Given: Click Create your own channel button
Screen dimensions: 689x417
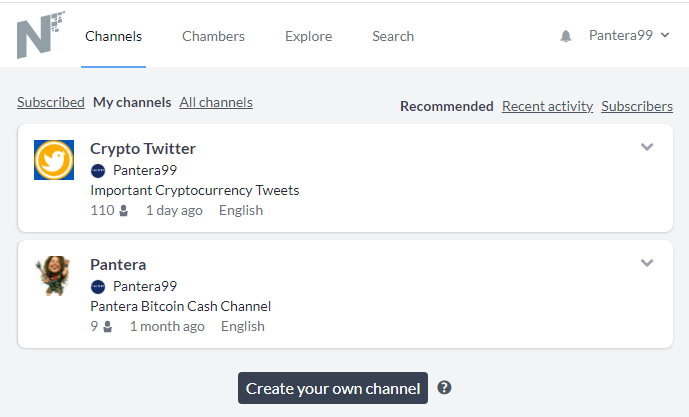Looking at the screenshot, I should (333, 388).
